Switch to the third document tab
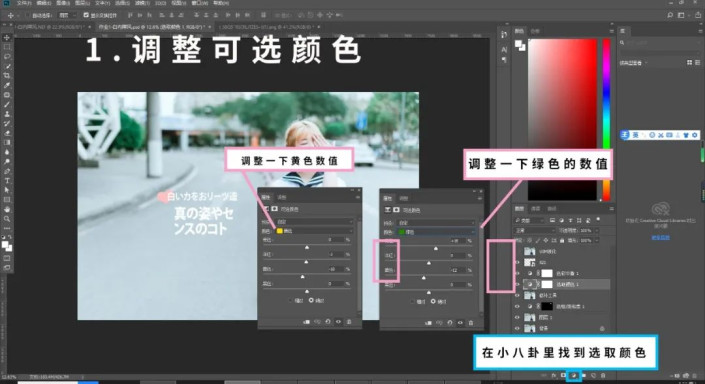This screenshot has height=384, width=705. pyautogui.click(x=267, y=27)
